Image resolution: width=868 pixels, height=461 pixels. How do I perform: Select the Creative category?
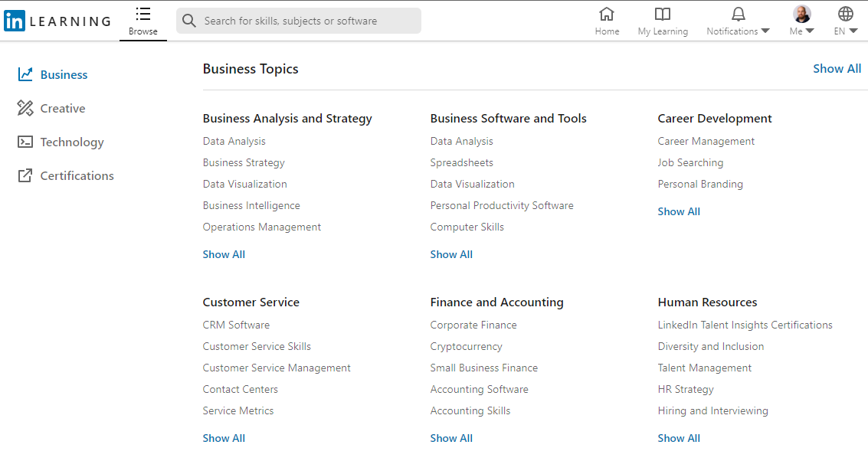pos(62,108)
